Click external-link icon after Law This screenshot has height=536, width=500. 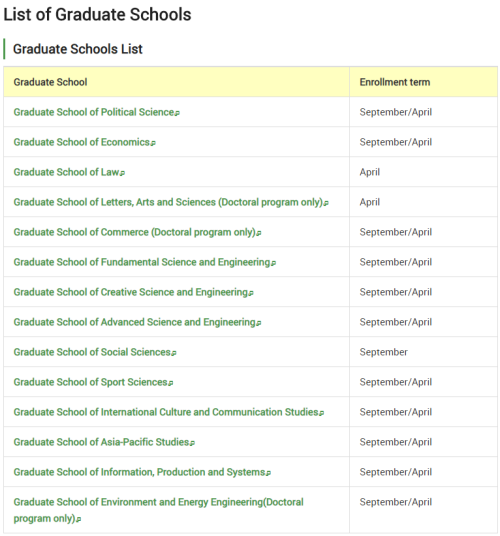122,174
